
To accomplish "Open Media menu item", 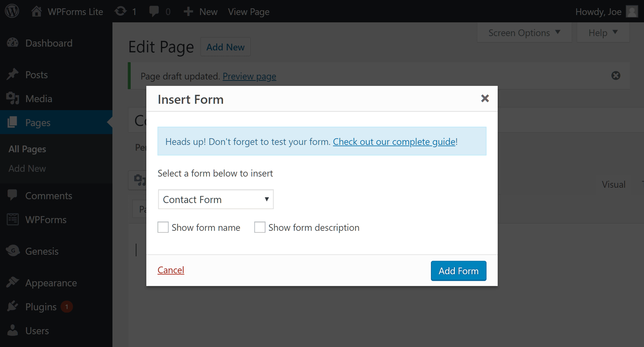I will (x=39, y=99).
